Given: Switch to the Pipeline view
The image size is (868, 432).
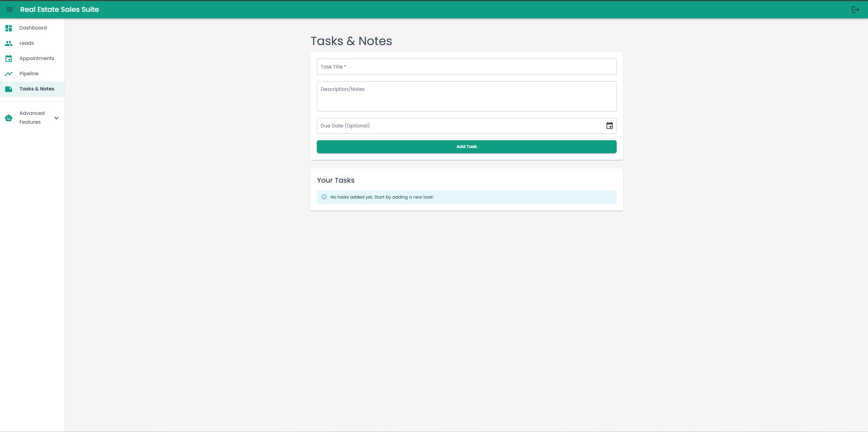Looking at the screenshot, I should pos(29,74).
